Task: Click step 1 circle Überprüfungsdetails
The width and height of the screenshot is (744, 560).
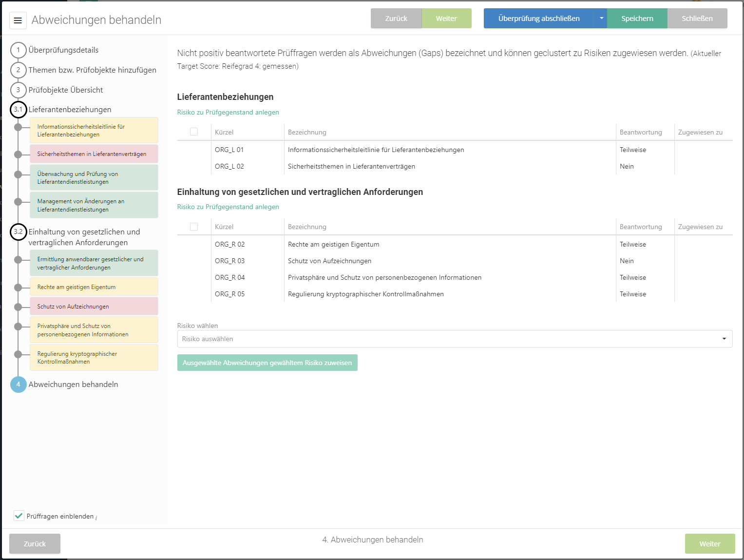Action: pyautogui.click(x=19, y=50)
